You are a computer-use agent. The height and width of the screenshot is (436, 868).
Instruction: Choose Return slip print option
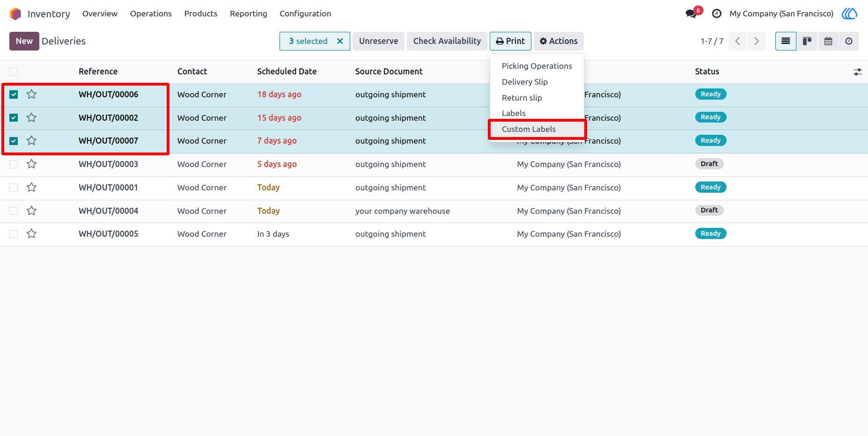click(x=537, y=98)
